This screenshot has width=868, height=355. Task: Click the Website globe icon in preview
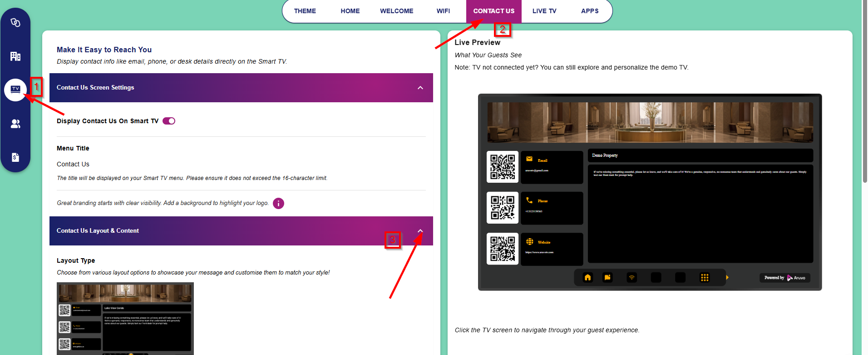[x=529, y=241]
